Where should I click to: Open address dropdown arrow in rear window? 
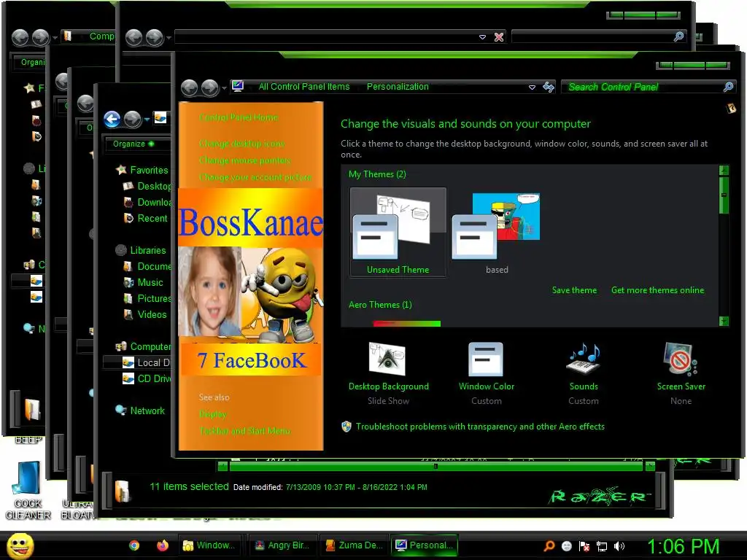pyautogui.click(x=482, y=36)
